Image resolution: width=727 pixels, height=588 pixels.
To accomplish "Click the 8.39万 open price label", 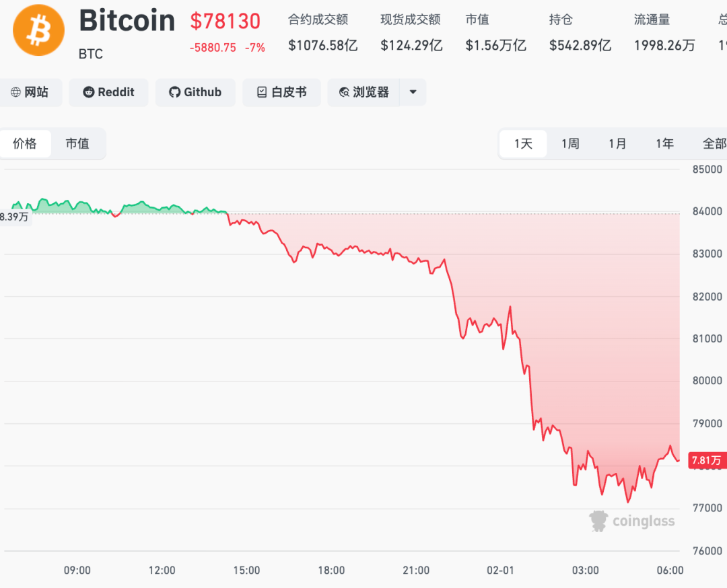I will pos(15,217).
